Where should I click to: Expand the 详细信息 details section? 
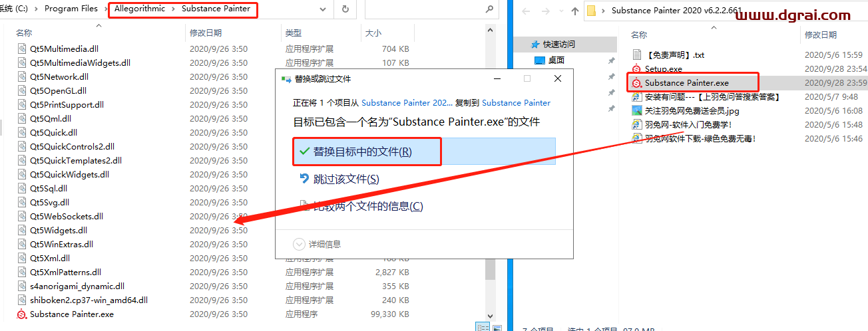tap(318, 244)
